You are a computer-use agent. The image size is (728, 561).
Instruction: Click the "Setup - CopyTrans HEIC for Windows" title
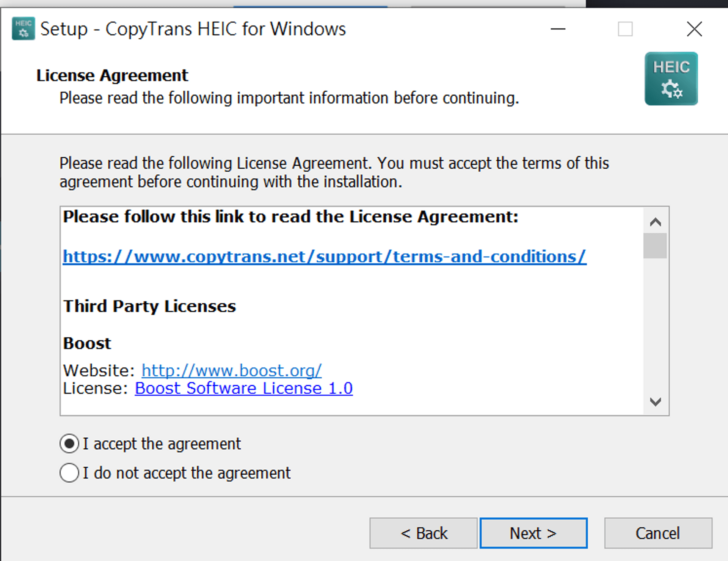tap(193, 29)
